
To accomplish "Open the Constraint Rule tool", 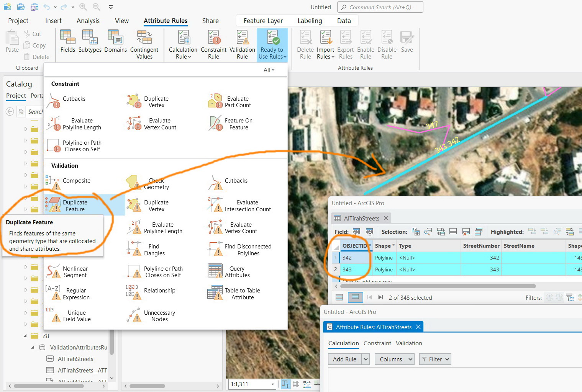I will 213,44.
